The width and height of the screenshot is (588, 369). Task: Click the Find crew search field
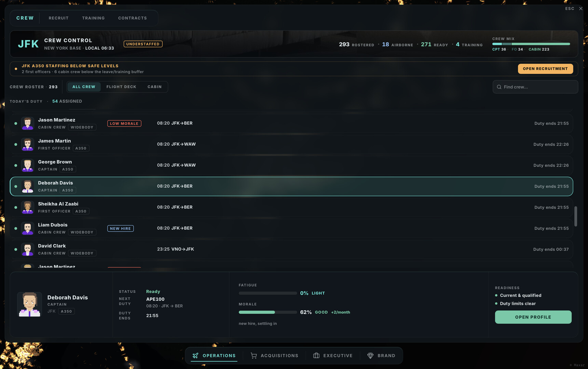(535, 87)
